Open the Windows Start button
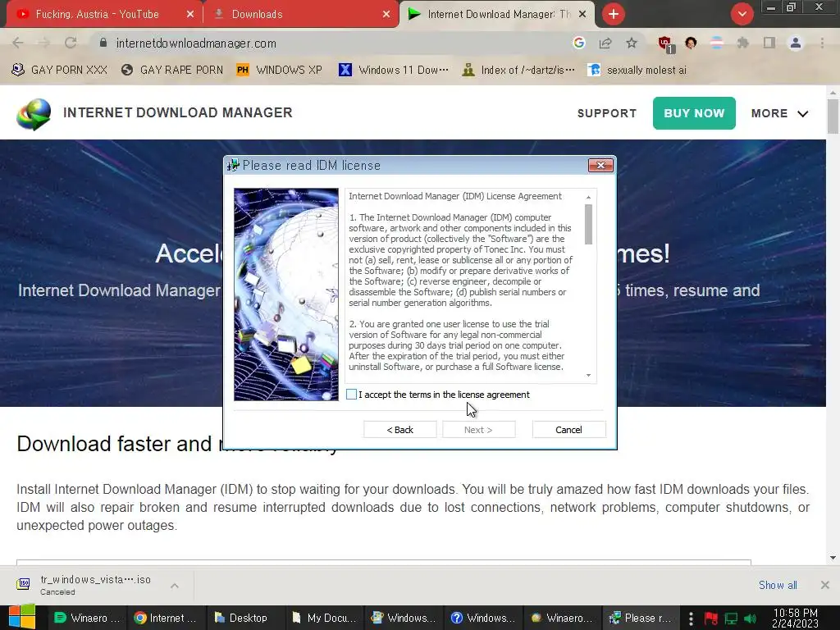 point(21,617)
